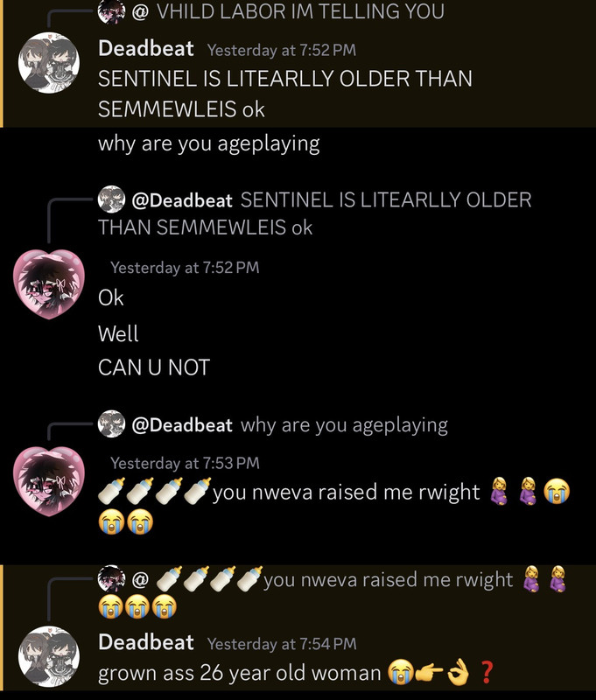Click heart-shaped avatar beside baby bottle message

(49, 480)
